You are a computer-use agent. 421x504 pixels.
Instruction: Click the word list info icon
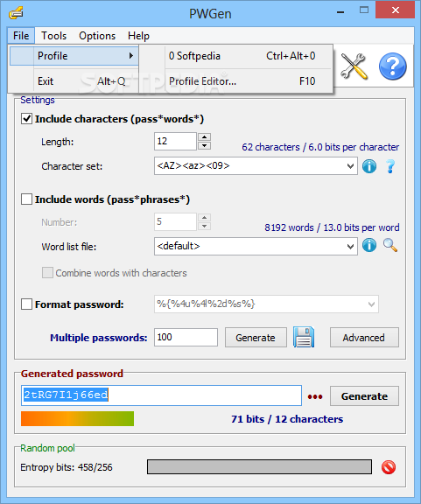tap(369, 245)
